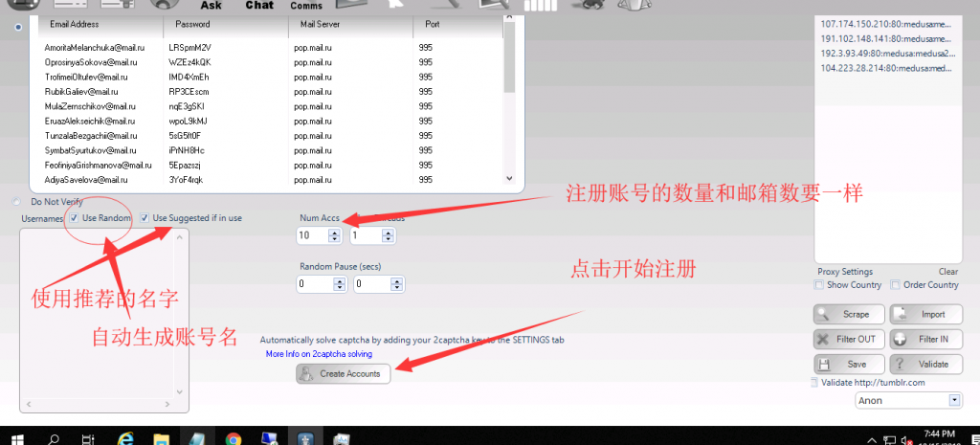Open the Chat tab in the toolbar

point(258,5)
